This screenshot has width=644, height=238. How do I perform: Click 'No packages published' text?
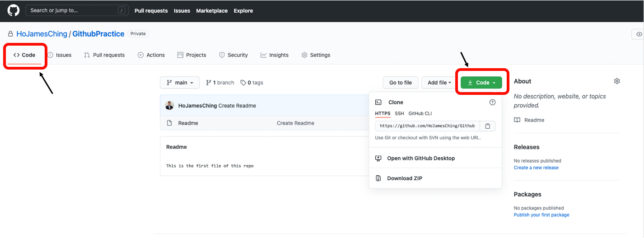[539, 208]
